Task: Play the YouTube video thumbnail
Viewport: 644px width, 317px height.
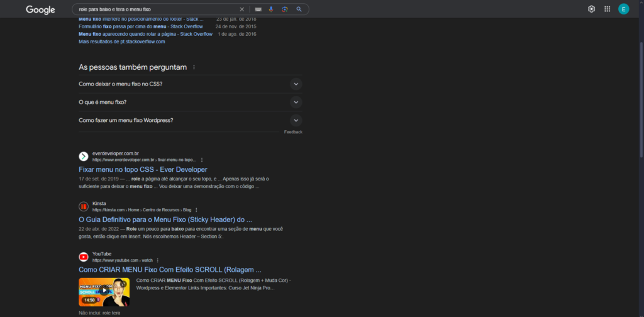Action: coord(104,292)
